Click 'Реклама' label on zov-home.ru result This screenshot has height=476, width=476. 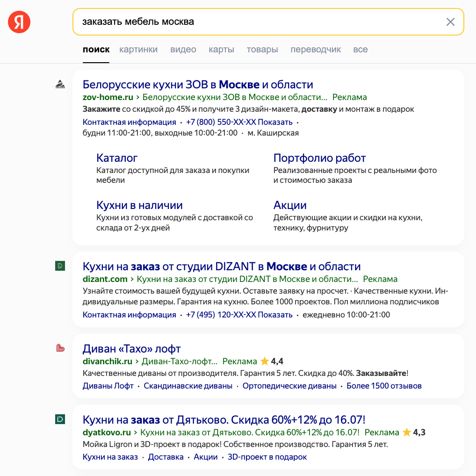pyautogui.click(x=349, y=97)
